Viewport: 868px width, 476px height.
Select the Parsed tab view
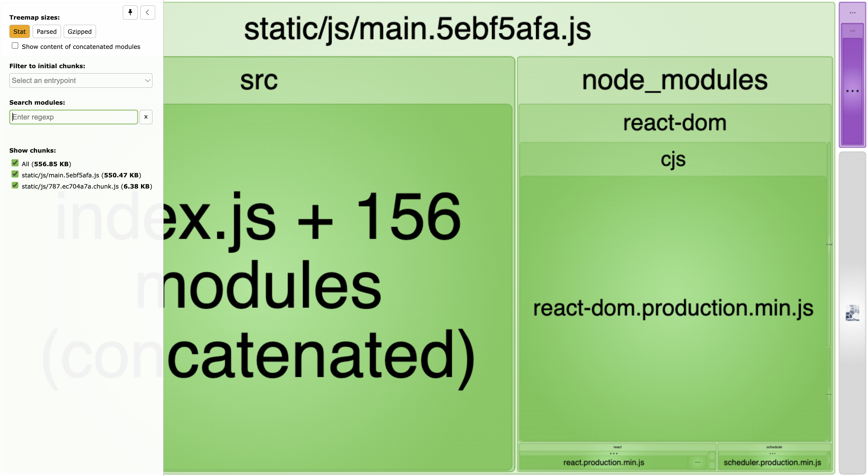tap(46, 31)
